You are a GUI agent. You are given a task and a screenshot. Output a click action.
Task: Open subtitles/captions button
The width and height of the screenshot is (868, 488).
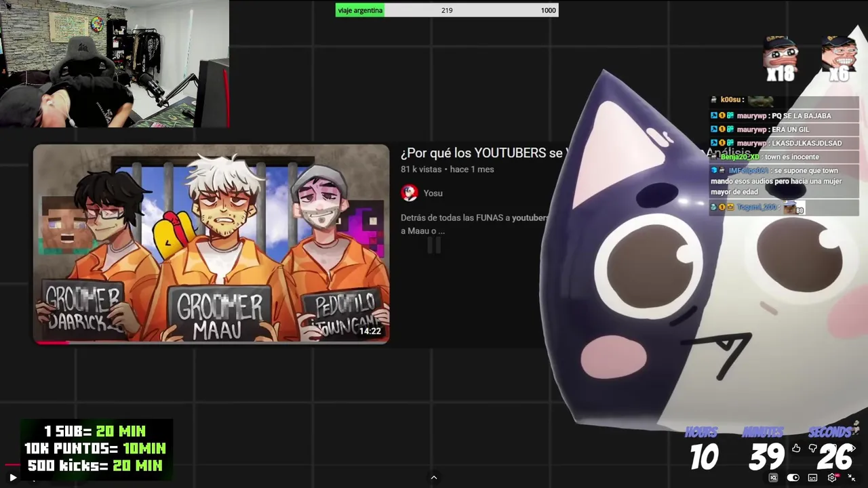pyautogui.click(x=812, y=478)
